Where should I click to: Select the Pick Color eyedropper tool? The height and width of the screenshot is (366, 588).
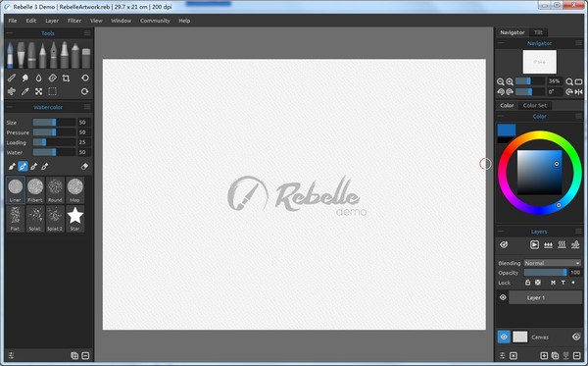pos(25,91)
